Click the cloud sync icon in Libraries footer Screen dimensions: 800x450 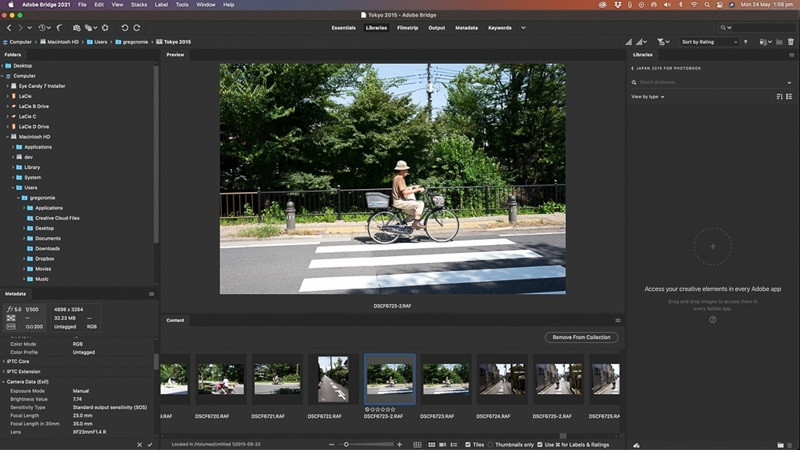point(636,445)
